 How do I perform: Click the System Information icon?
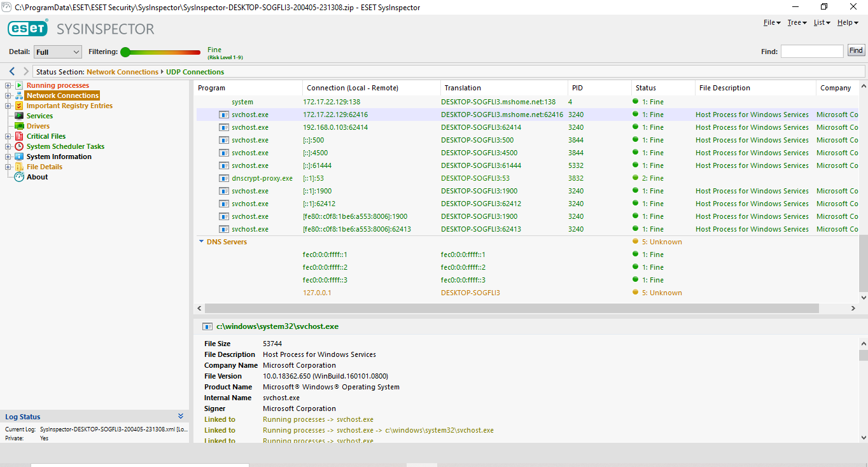[x=19, y=157]
